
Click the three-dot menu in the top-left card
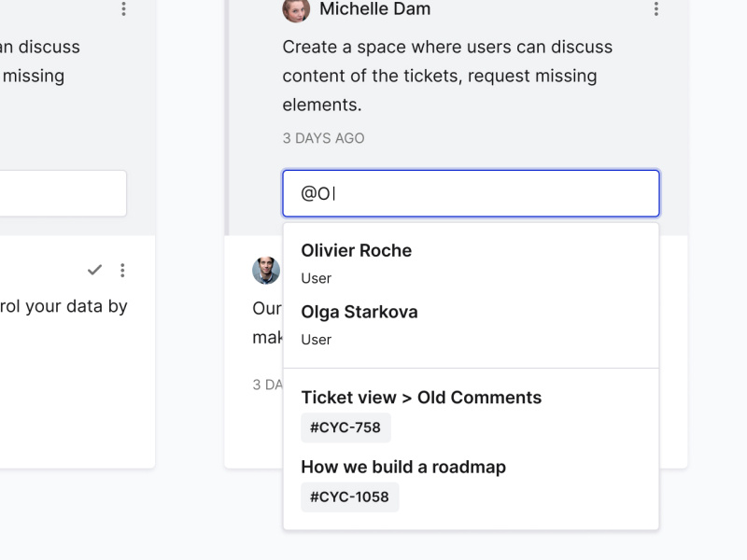click(x=123, y=9)
